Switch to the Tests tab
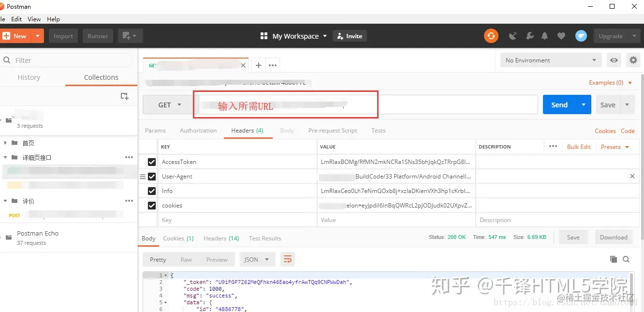Screen dimensions: 644x312 [x=379, y=131]
